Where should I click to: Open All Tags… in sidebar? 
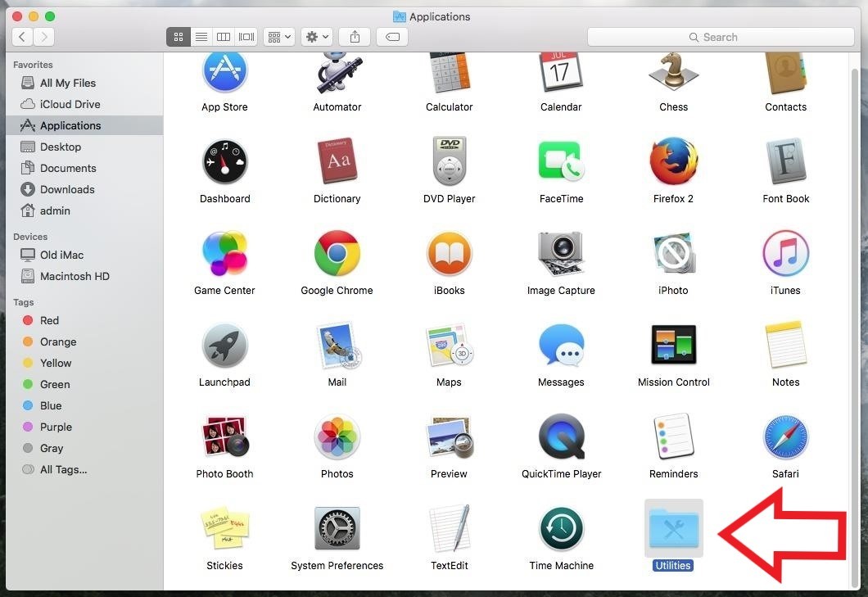click(x=84, y=469)
